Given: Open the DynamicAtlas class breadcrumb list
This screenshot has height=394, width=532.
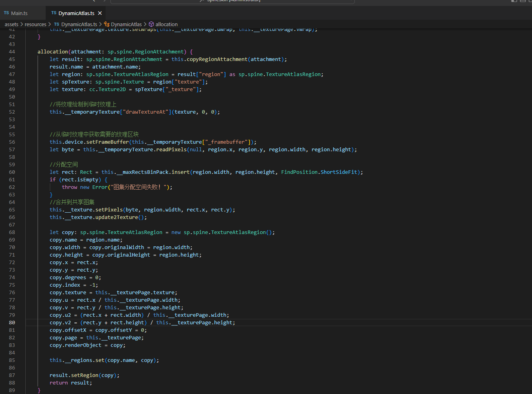Looking at the screenshot, I should 126,24.
